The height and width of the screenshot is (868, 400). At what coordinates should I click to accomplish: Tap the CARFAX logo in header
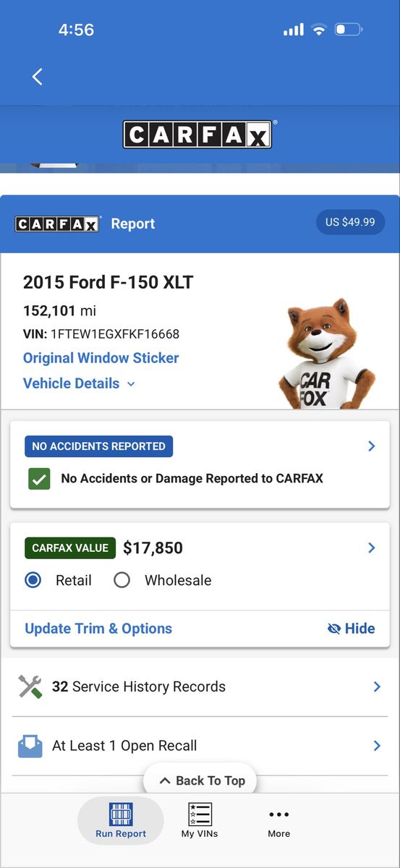click(x=198, y=135)
